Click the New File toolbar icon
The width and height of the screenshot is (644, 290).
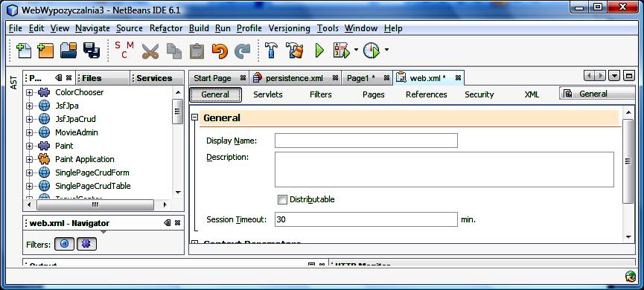(x=23, y=51)
